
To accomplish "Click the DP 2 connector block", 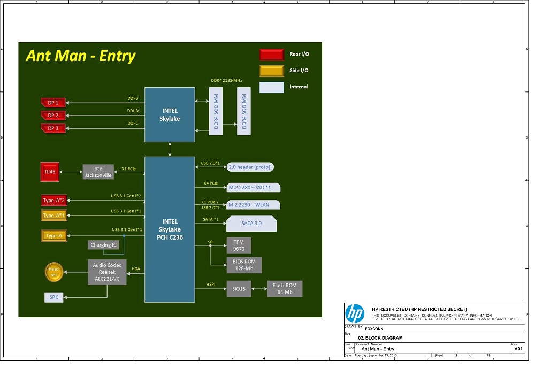I will [x=53, y=116].
